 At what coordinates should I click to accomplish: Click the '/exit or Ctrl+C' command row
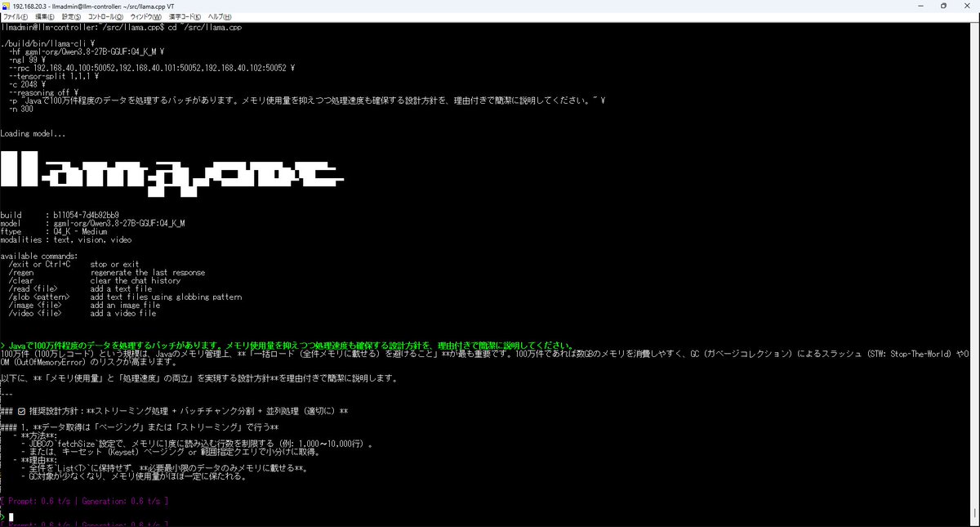click(73, 264)
